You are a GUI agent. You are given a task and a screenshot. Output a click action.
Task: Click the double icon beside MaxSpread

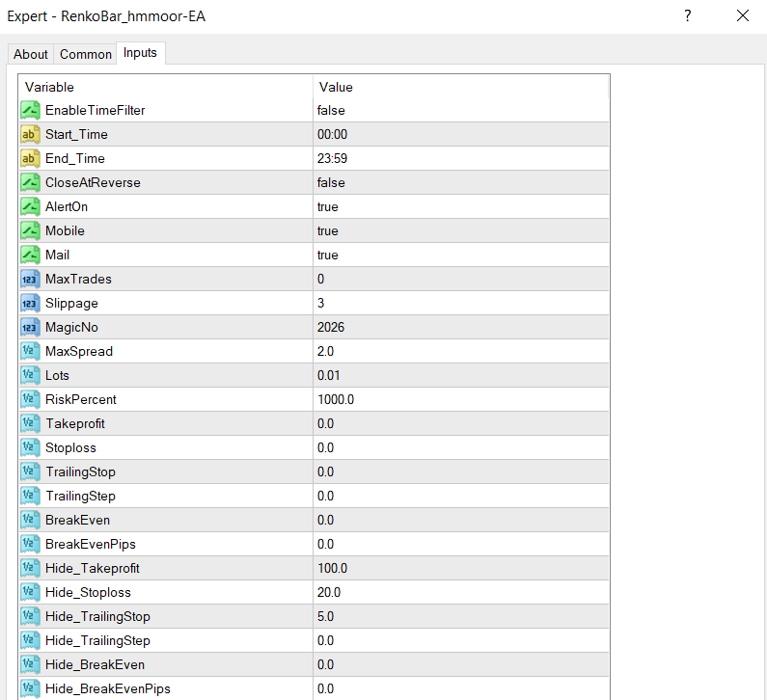tap(30, 351)
